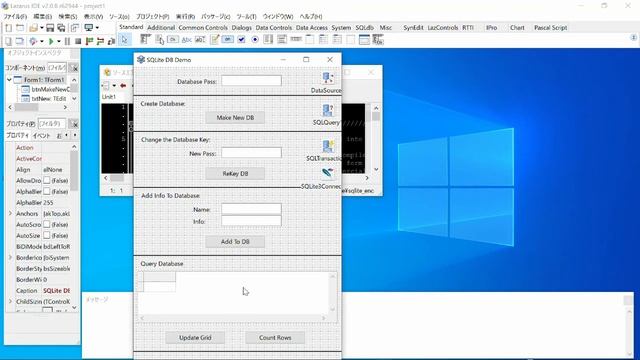The height and width of the screenshot is (360, 640).
Task: Click the Step Into debug icon
Action: click(x=89, y=41)
